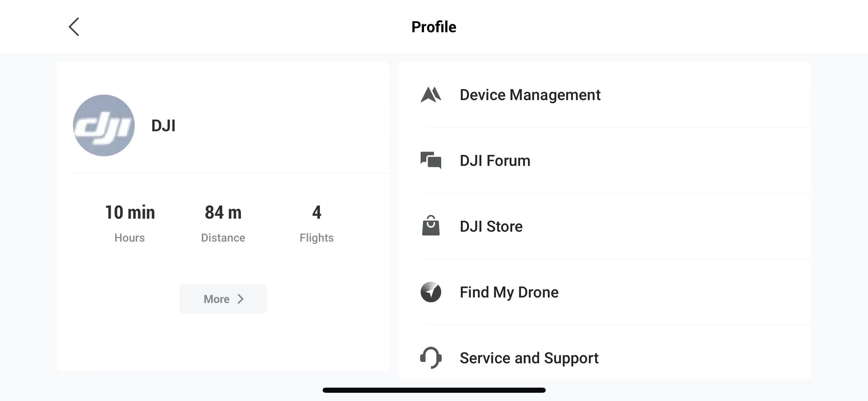The width and height of the screenshot is (868, 401).
Task: Tap the Find My Drone locator icon
Action: (x=431, y=292)
